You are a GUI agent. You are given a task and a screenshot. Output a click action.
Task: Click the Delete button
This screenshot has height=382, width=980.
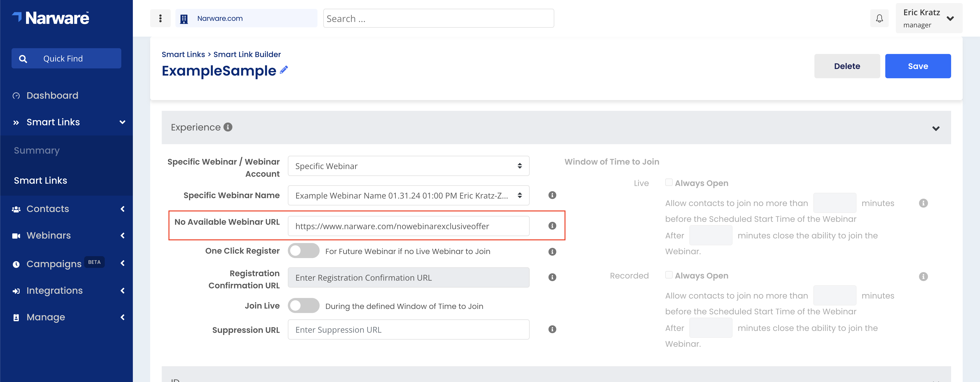coord(847,66)
